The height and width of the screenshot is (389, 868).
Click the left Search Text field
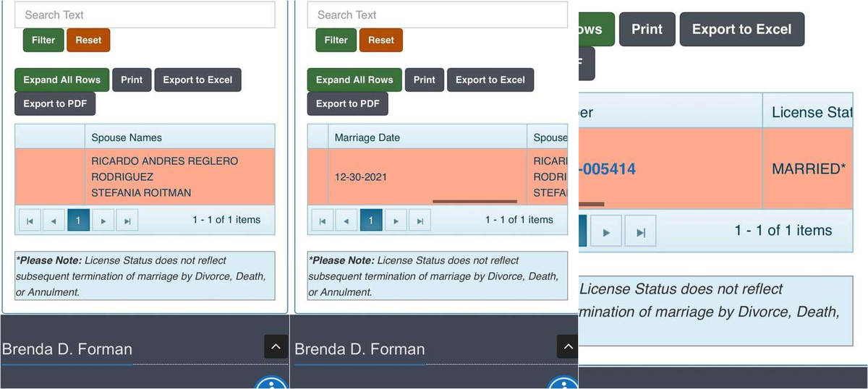pyautogui.click(x=145, y=14)
